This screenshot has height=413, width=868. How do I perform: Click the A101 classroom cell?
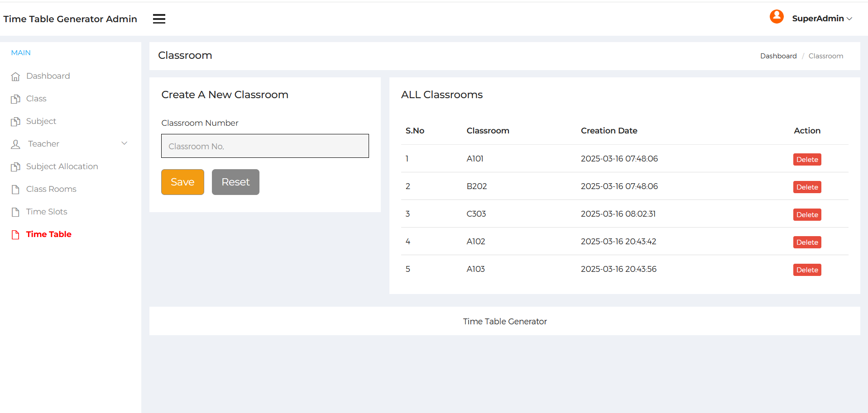[475, 159]
